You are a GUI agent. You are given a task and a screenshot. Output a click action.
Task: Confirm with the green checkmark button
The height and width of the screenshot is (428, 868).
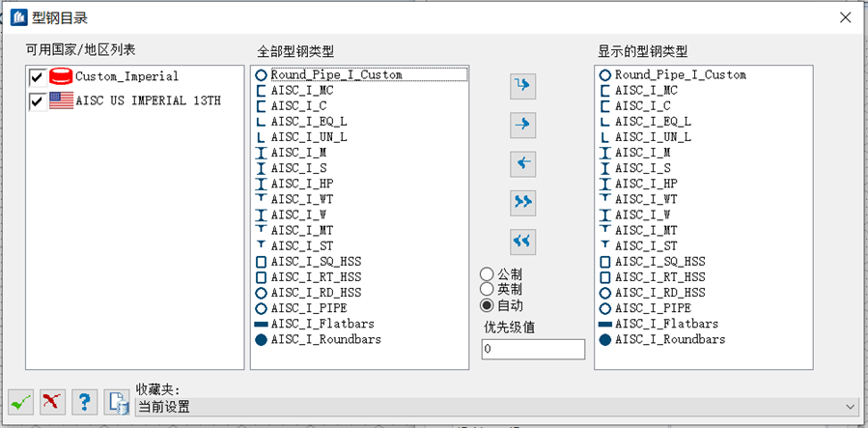coord(20,402)
